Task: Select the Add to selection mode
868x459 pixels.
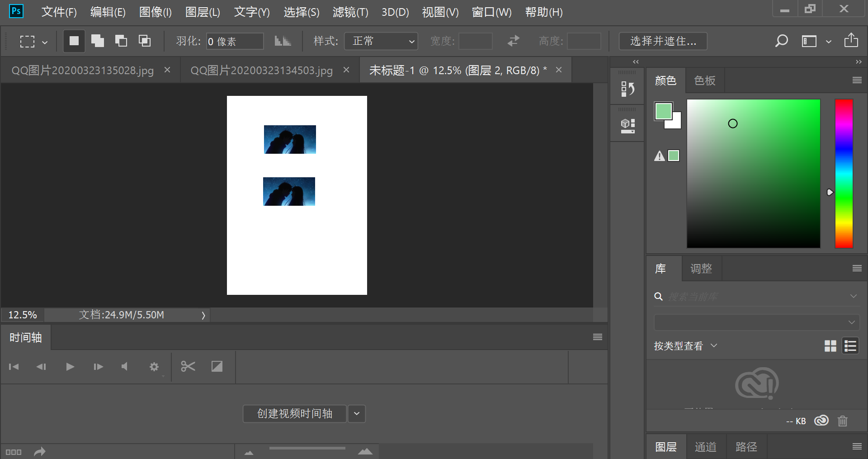Action: coord(98,41)
